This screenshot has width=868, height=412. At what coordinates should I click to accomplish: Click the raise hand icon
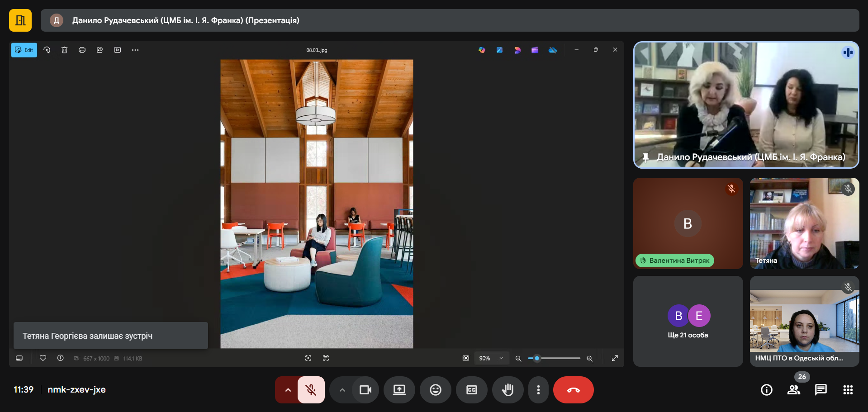point(508,390)
